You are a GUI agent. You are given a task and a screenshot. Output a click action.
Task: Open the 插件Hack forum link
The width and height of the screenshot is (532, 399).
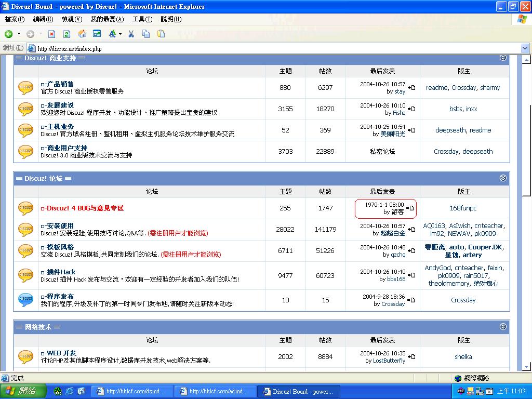click(x=61, y=272)
